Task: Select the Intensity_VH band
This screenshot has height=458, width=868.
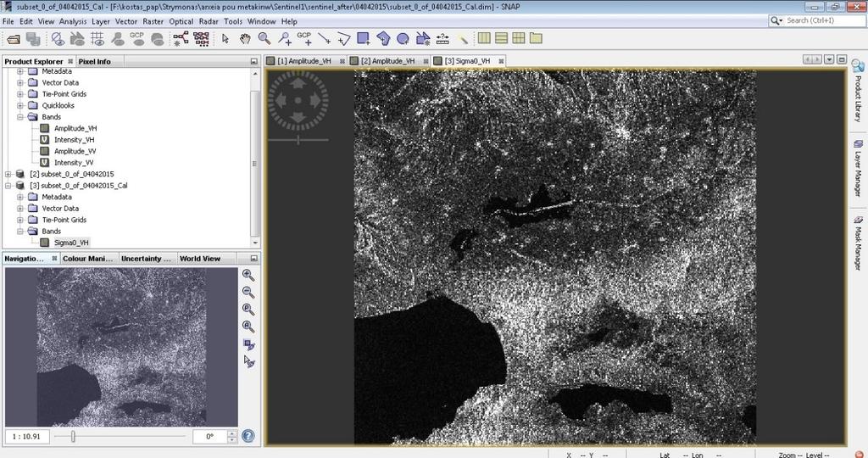Action: [75, 140]
